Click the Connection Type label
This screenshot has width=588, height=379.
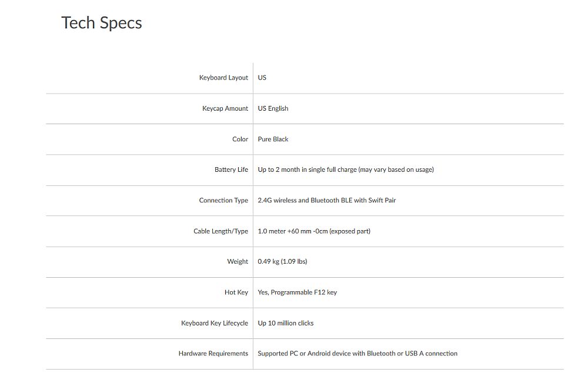223,201
